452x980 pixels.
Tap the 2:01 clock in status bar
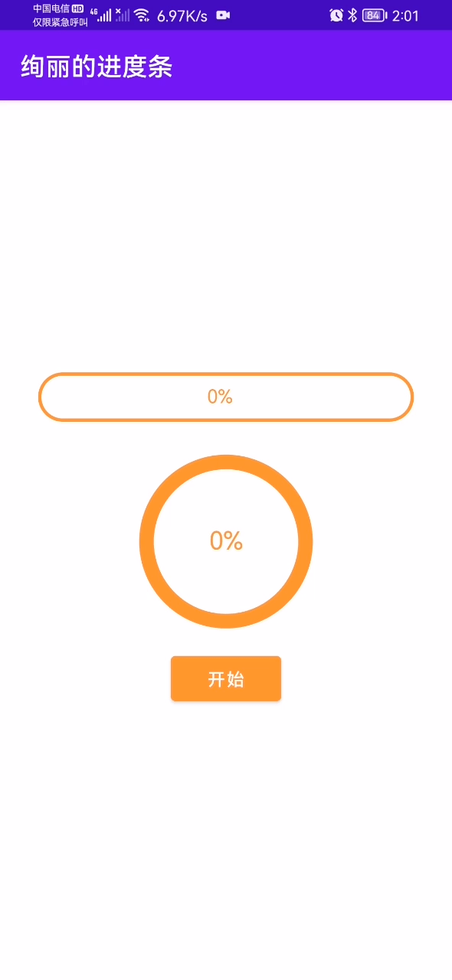pos(405,15)
